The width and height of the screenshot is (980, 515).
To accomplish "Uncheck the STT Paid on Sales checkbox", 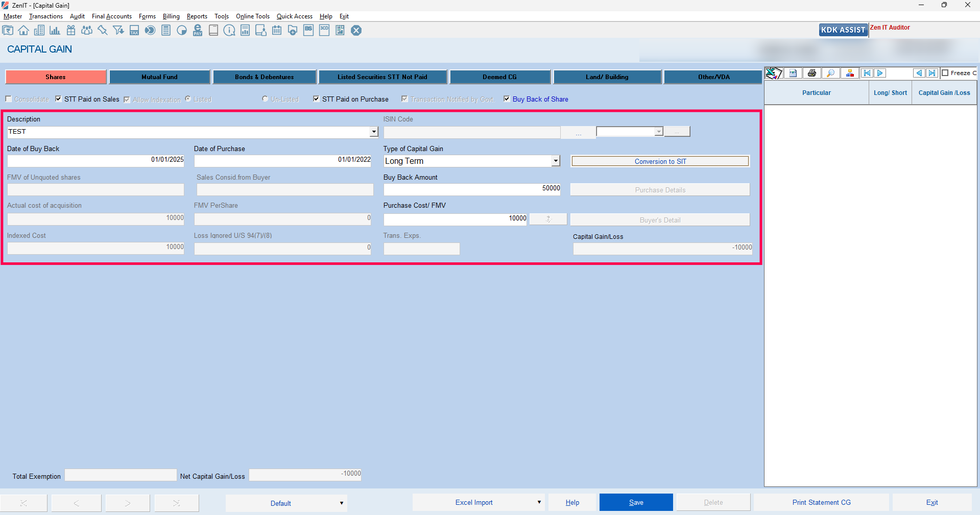I will click(59, 99).
